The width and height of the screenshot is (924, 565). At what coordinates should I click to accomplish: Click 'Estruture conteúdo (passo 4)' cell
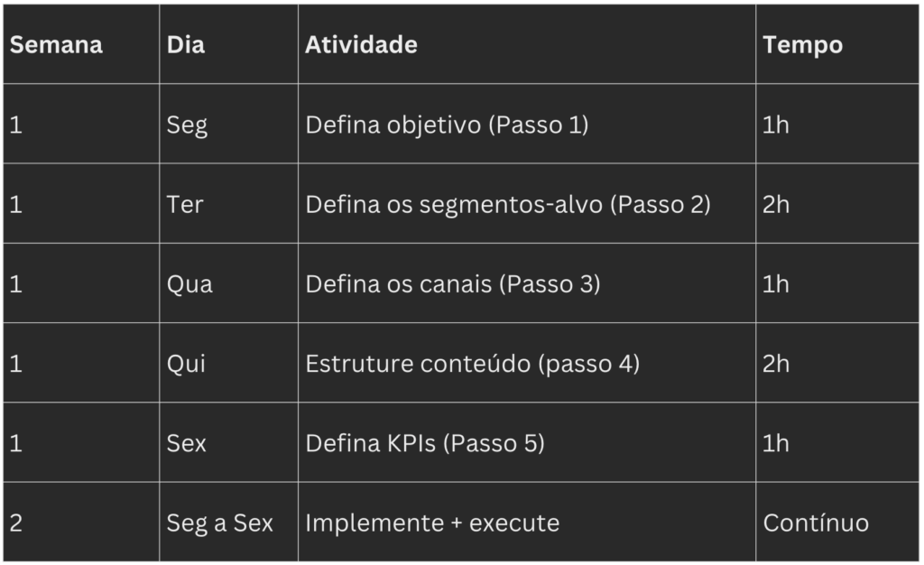click(472, 363)
